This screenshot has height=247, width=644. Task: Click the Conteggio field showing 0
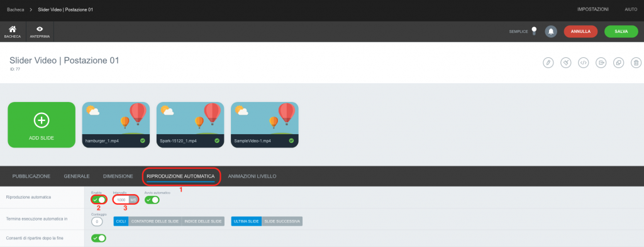coord(97,221)
